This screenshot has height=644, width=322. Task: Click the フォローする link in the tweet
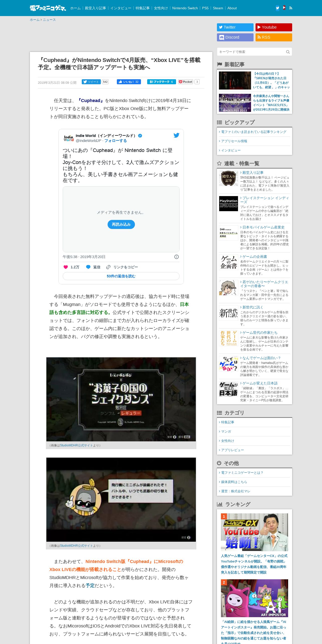coord(116,141)
